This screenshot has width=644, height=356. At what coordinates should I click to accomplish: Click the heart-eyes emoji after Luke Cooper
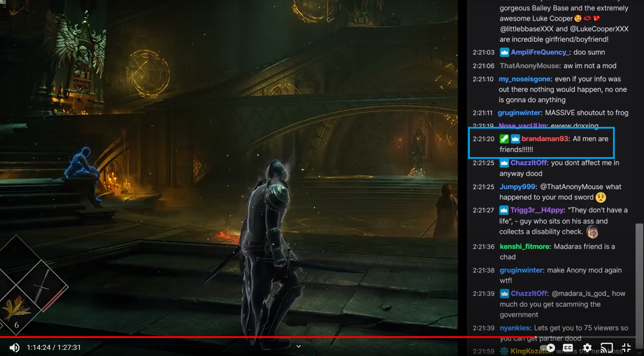click(x=578, y=18)
